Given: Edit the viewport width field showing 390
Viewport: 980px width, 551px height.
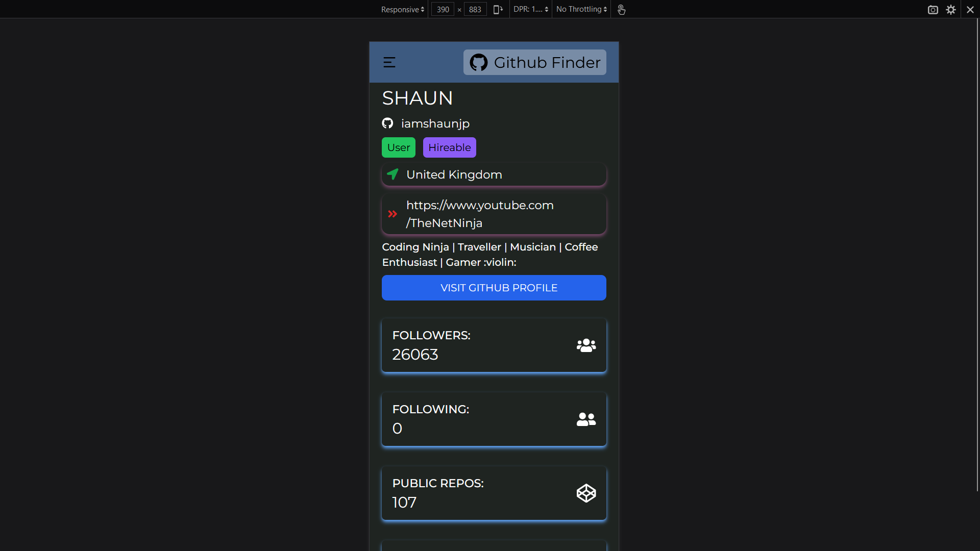Looking at the screenshot, I should (443, 9).
